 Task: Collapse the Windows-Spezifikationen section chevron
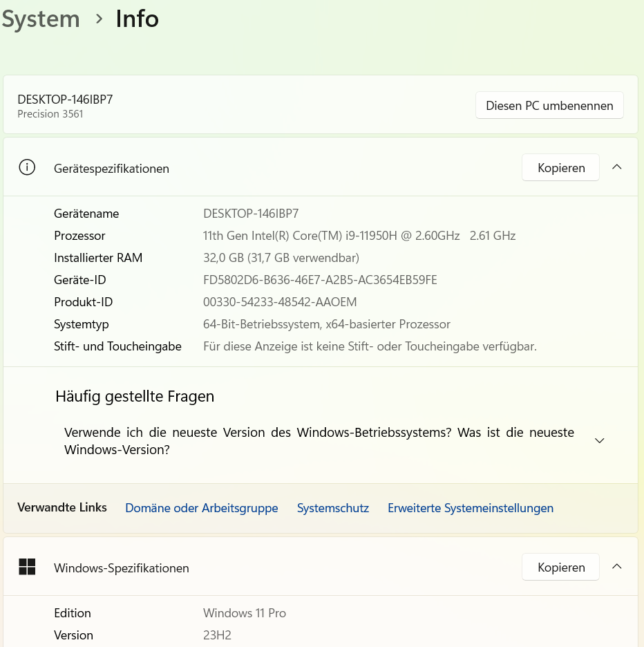tap(617, 567)
